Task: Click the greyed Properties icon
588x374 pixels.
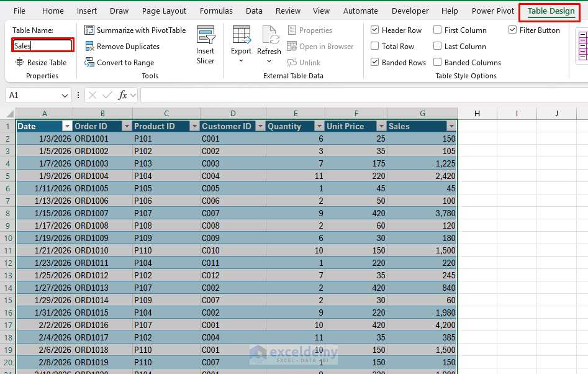Action: [x=292, y=30]
